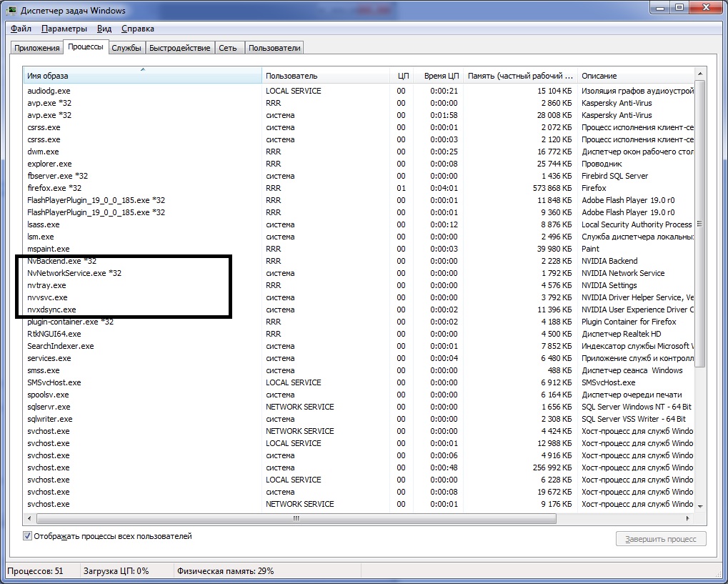Sort by Память column header
Screen dimensions: 728x584
click(x=521, y=76)
